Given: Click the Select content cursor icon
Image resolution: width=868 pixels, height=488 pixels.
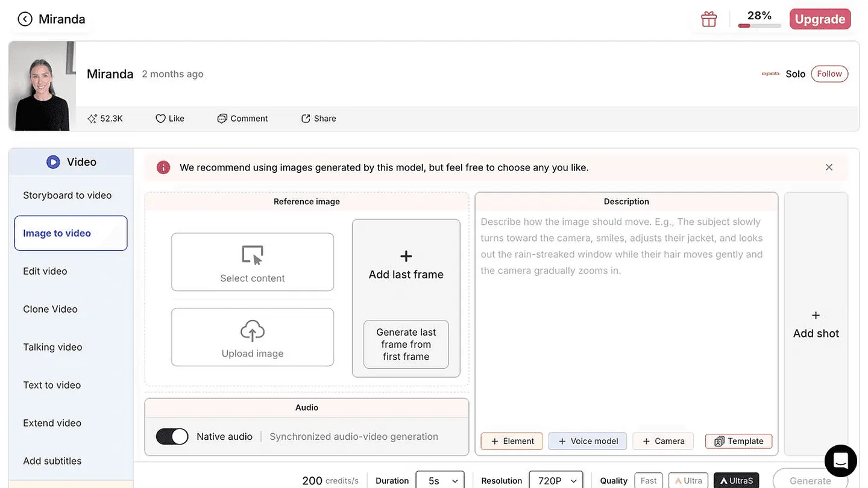Looking at the screenshot, I should 253,255.
